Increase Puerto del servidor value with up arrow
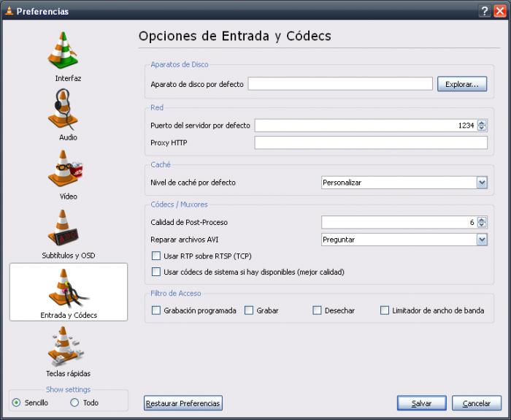The image size is (511, 420). click(482, 123)
